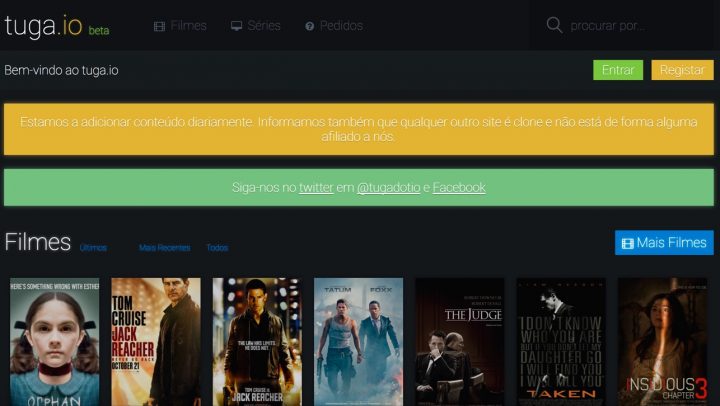720x406 pixels.
Task: Follow the @tugadotio link
Action: click(x=388, y=188)
